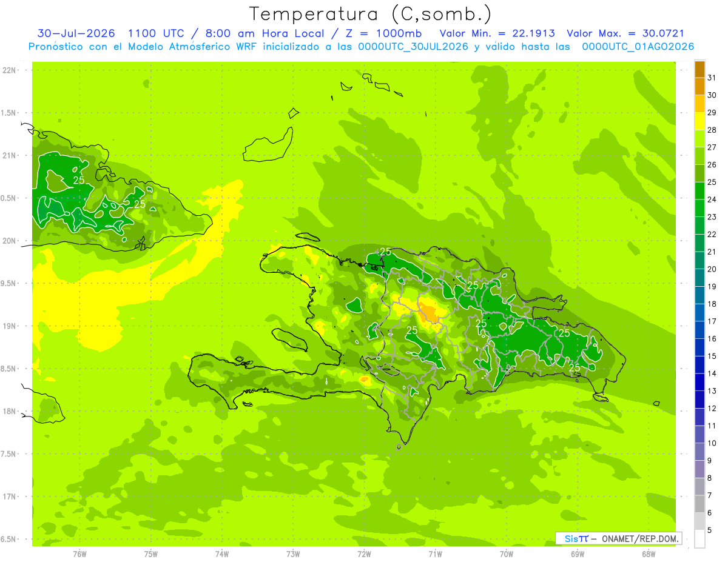This screenshot has height=562, width=728.
Task: Click legend swatch between 24 and 25
Action: pyautogui.click(x=699, y=191)
